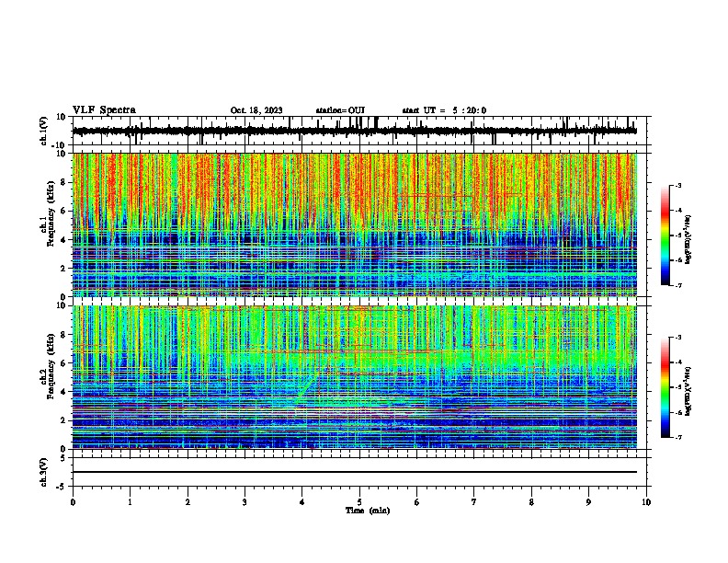Image resolution: width=728 pixels, height=563 pixels.
Task: Click time axis tick label "7"
Action: (x=474, y=502)
